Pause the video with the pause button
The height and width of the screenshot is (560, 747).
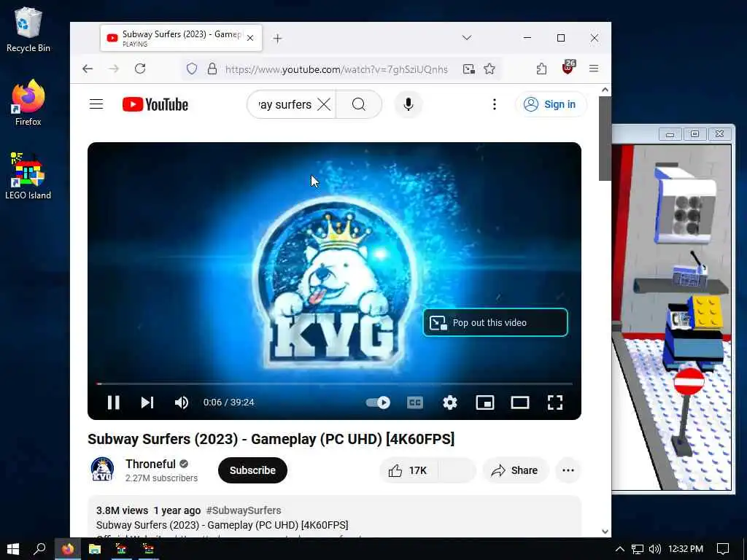click(113, 402)
